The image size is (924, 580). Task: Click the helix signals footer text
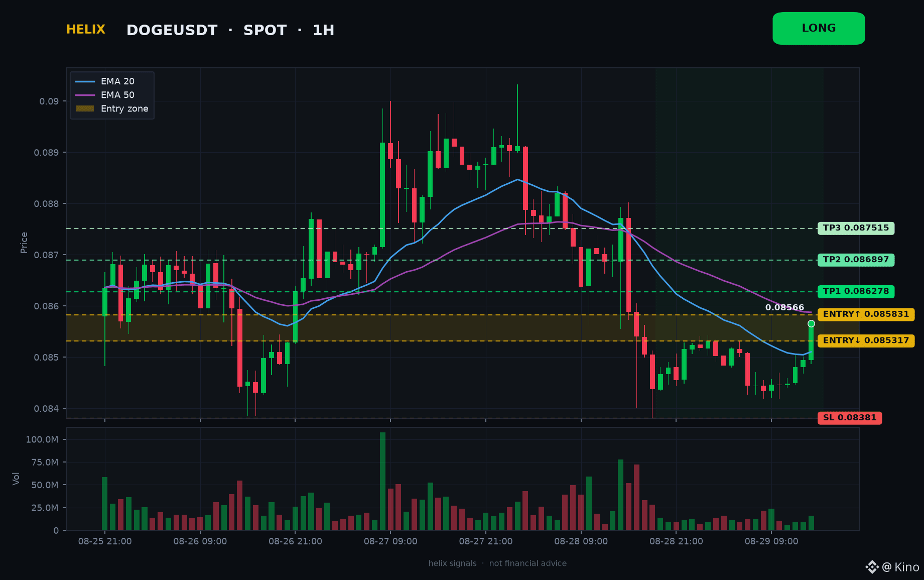click(x=452, y=563)
